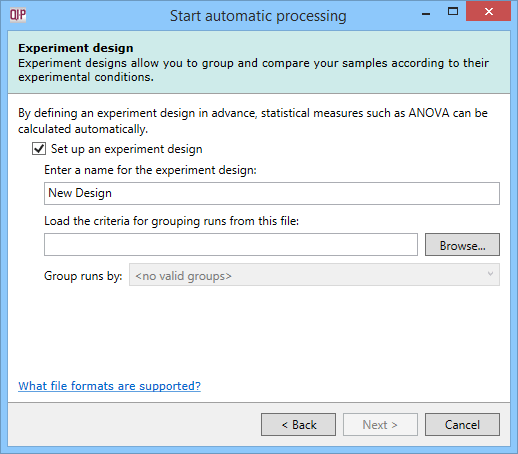Image resolution: width=518 pixels, height=454 pixels.
Task: Click the Browse... button
Action: [462, 245]
